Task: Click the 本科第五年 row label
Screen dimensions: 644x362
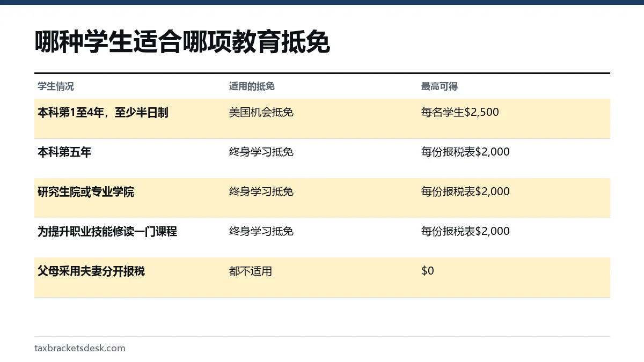Action: pos(64,152)
